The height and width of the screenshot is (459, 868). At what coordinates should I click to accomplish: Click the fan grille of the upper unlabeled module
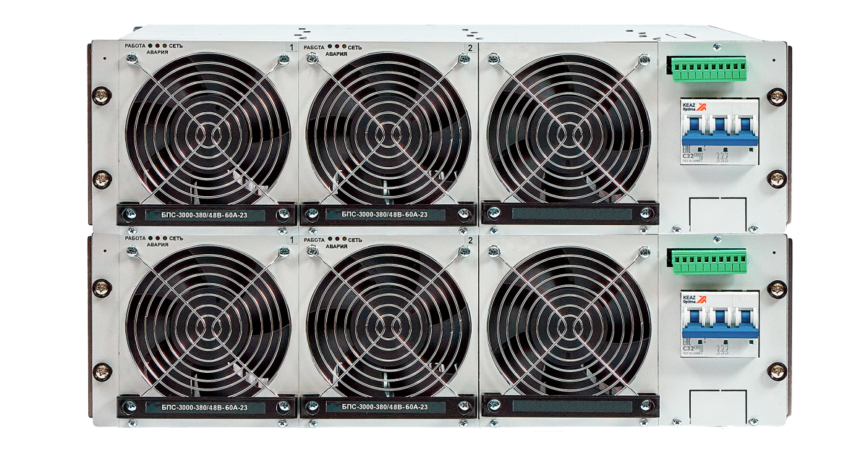point(569,132)
